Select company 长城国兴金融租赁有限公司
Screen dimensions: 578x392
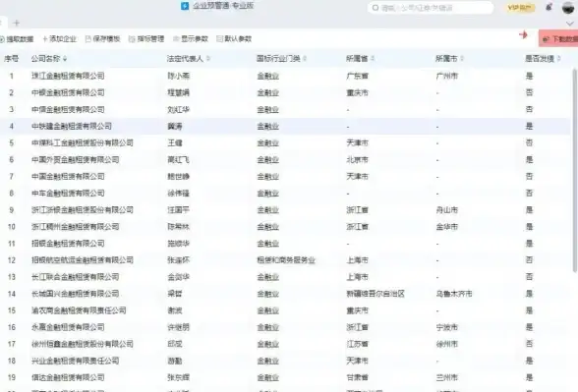tap(75, 294)
